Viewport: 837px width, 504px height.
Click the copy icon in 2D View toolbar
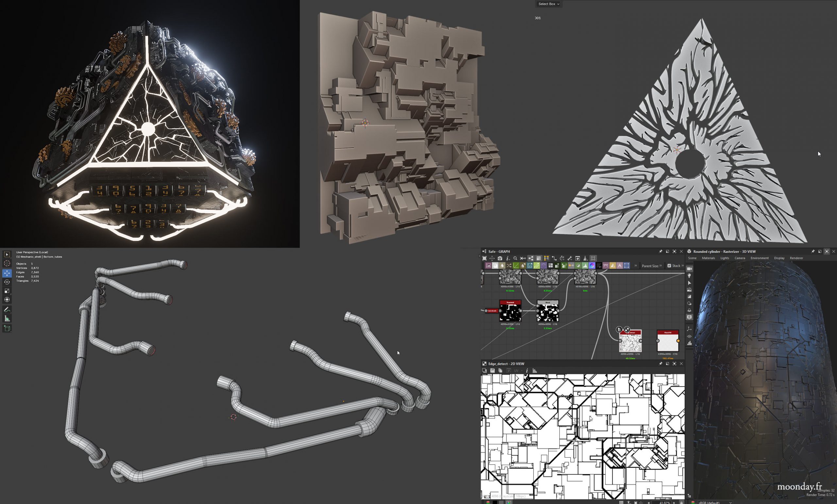[x=500, y=371]
